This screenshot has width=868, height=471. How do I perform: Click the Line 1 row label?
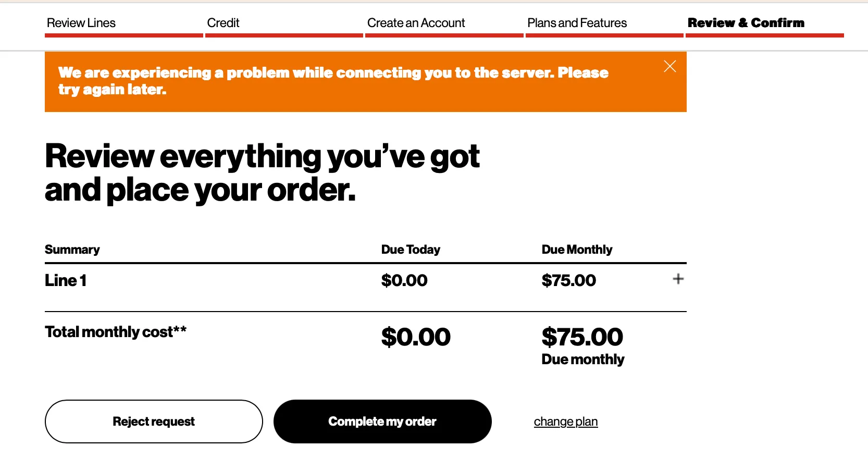(x=65, y=280)
